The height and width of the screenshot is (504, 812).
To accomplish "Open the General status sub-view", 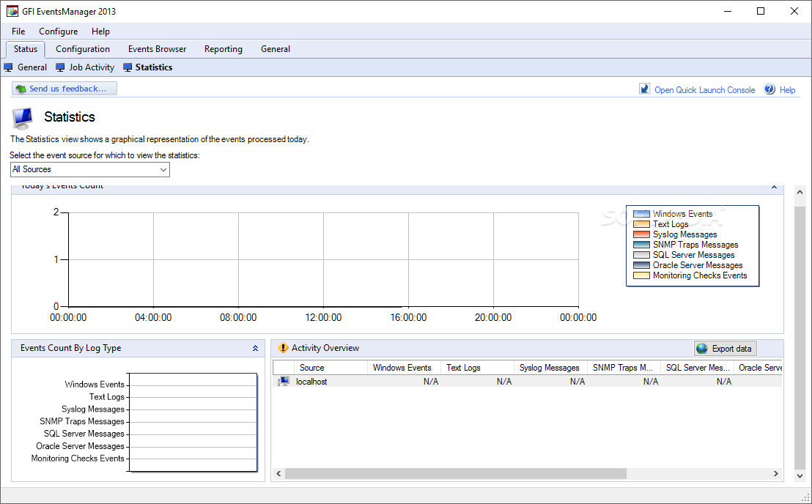I will [32, 67].
